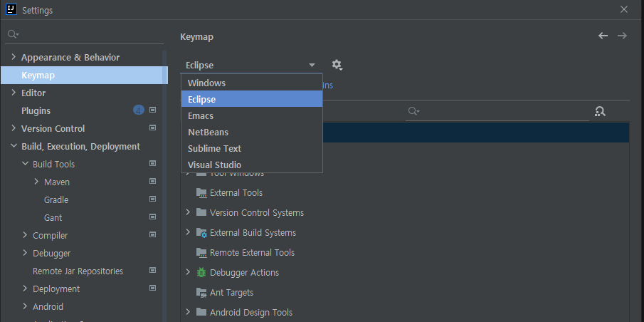Click project-level icon next to Remote Jar Repositories
Image resolution: width=644 pixels, height=322 pixels.
tap(153, 271)
